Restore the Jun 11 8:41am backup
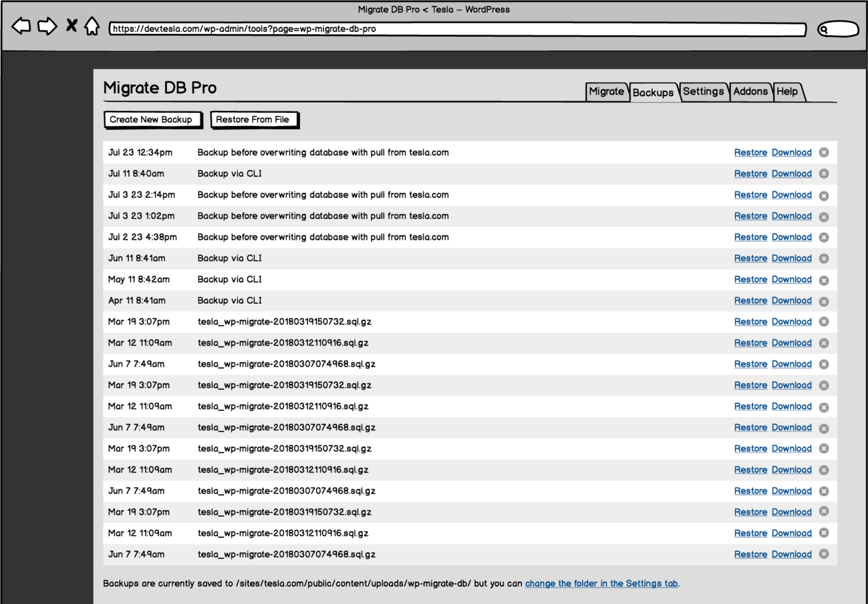Image resolution: width=868 pixels, height=604 pixels. 750,259
